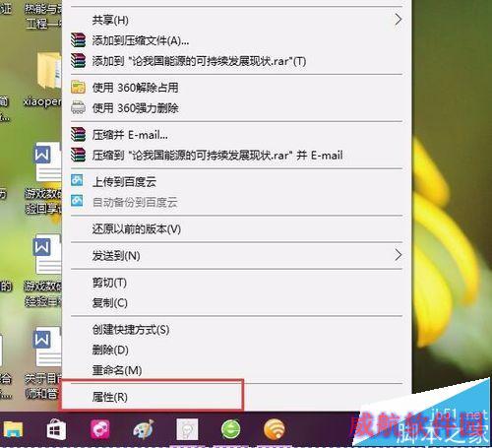Expand the 共享(H) submenu arrow

[x=398, y=20]
